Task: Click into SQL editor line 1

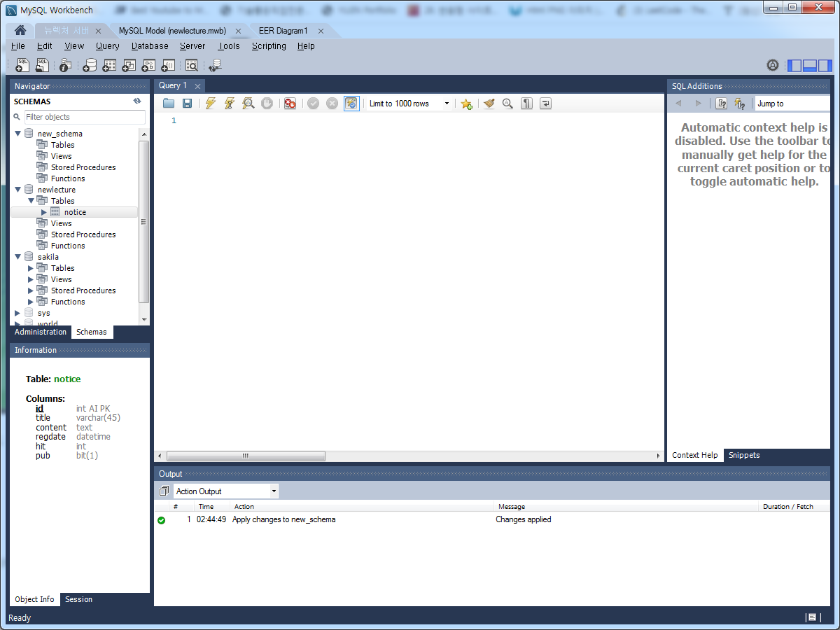Action: click(420, 120)
